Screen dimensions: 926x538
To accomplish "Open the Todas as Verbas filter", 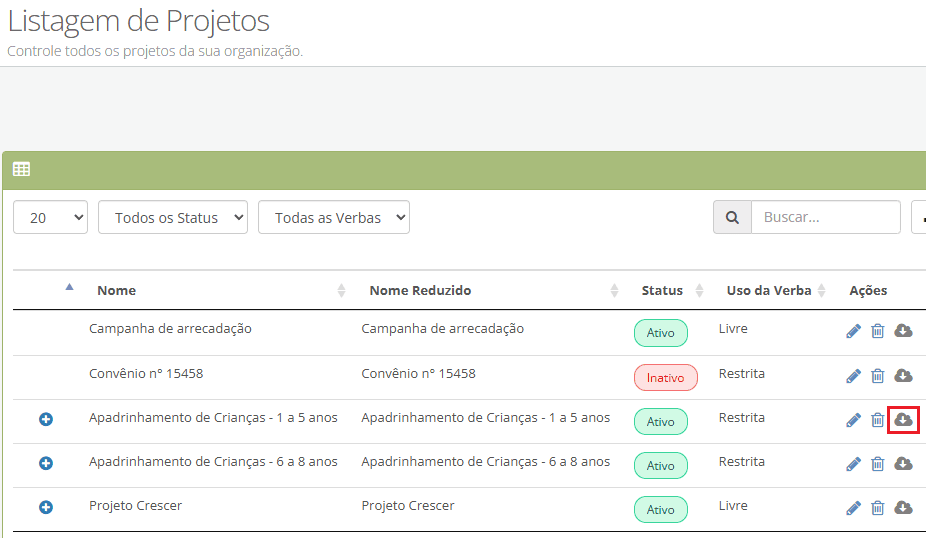I will click(333, 217).
